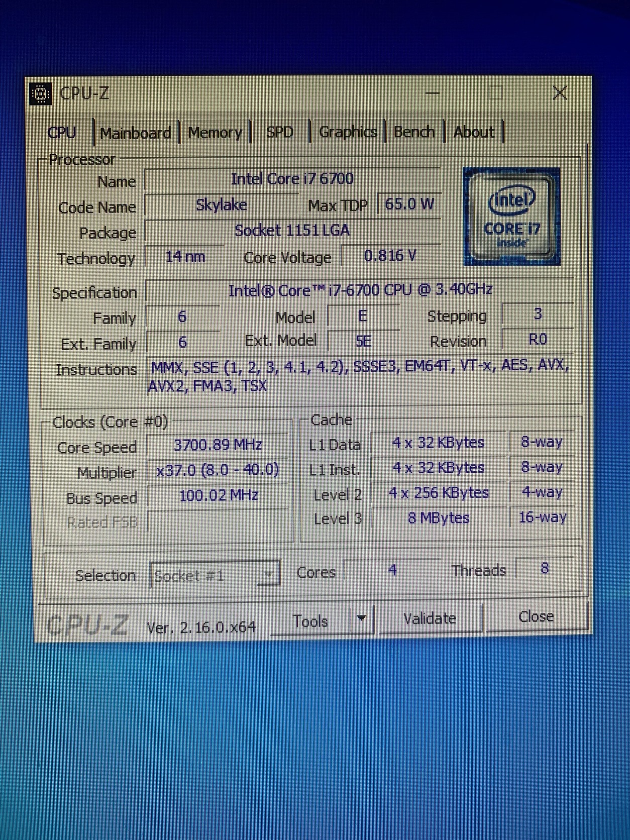Click the 16-way Level 3 associativity
This screenshot has width=630, height=840.
pyautogui.click(x=542, y=517)
